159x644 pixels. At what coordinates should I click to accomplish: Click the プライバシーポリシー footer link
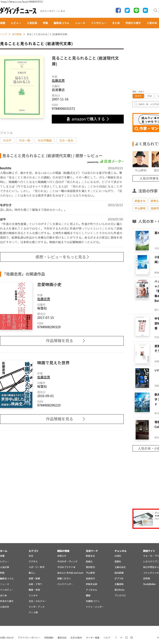(29, 638)
